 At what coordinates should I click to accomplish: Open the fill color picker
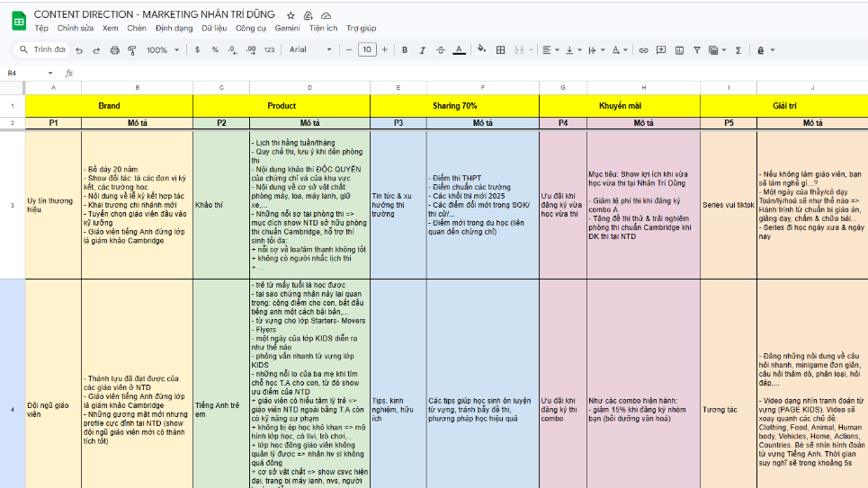(x=481, y=49)
